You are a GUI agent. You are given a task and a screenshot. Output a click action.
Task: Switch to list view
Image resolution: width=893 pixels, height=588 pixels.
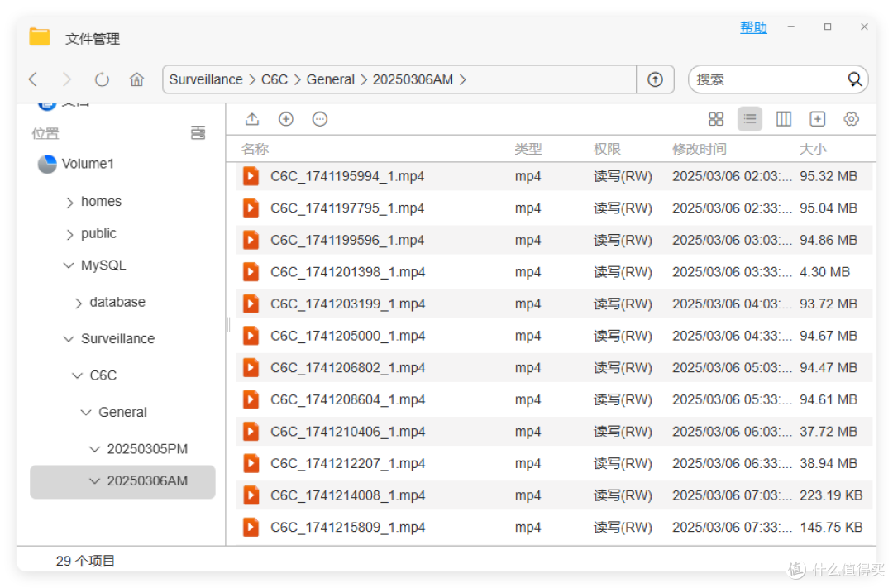(x=749, y=119)
